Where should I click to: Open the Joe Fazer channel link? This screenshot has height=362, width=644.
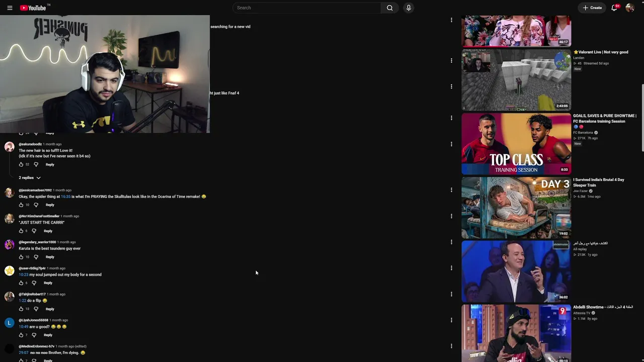[580, 191]
